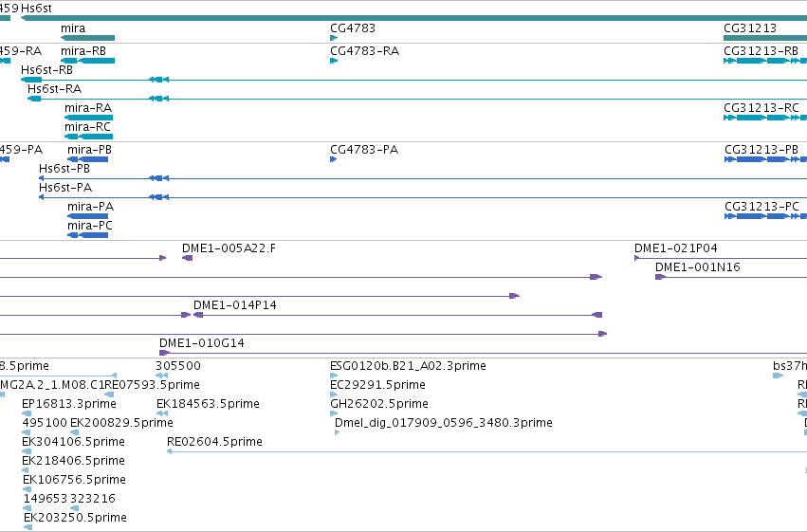Select the mira-PA protein bar
Viewport: 807px width, 532px height.
(x=87, y=216)
